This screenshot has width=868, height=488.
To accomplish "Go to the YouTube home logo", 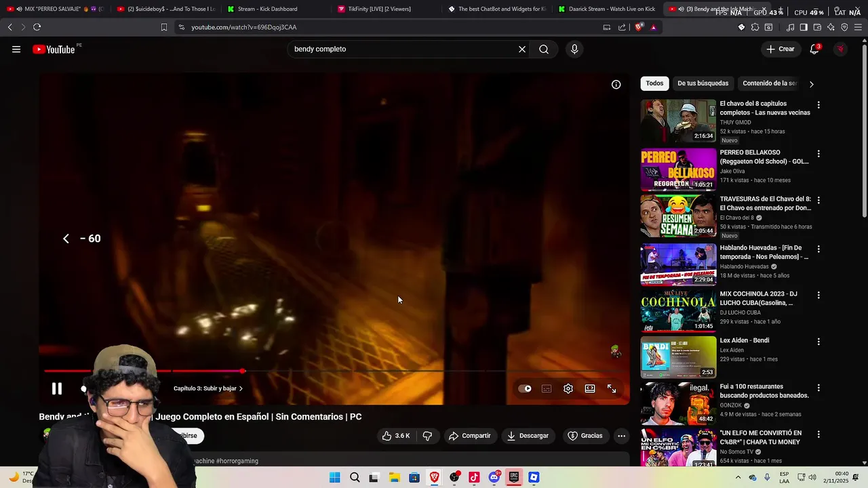I will [54, 49].
